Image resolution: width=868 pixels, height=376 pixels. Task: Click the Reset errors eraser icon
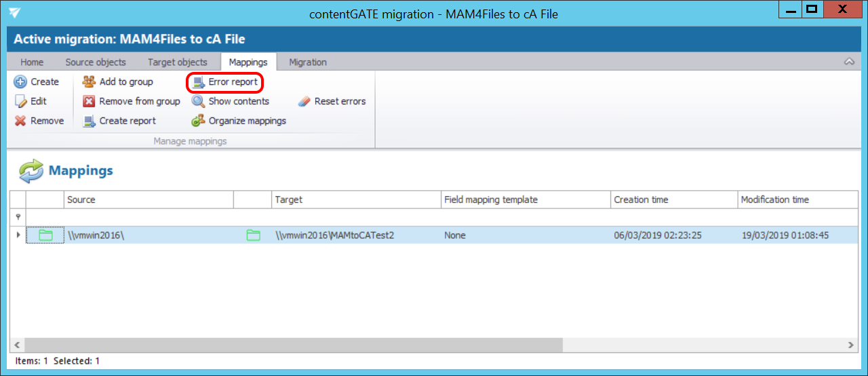coord(304,101)
